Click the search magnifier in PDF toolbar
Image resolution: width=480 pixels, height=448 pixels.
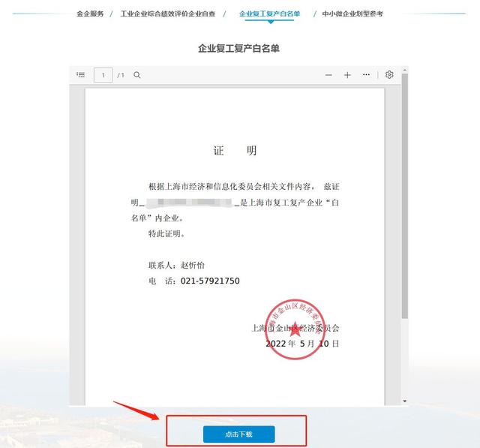point(136,75)
